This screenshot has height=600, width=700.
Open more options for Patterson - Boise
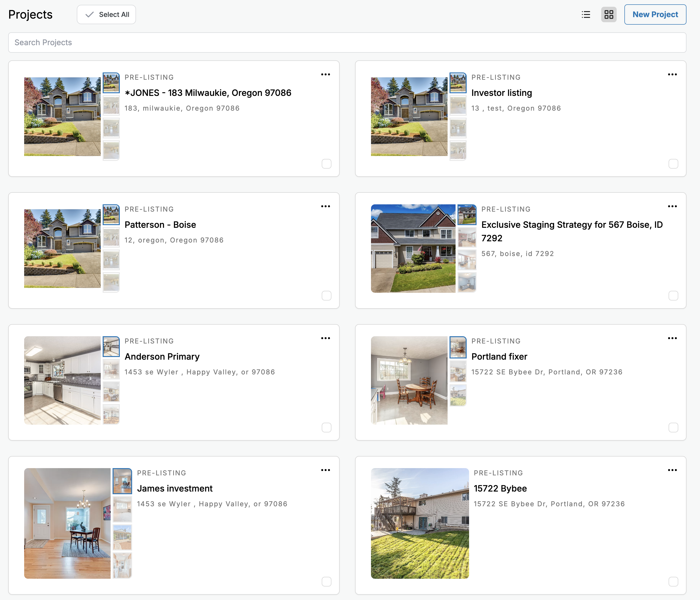[325, 206]
